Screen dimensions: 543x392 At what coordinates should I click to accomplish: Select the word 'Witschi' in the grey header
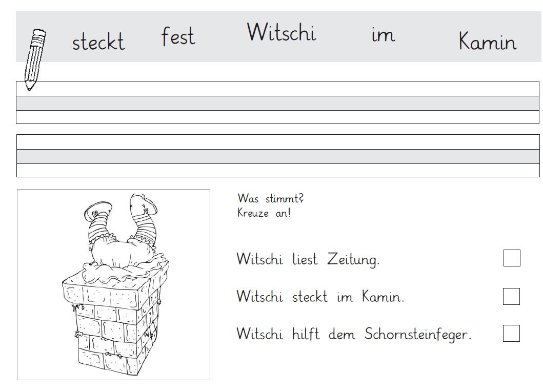281,32
